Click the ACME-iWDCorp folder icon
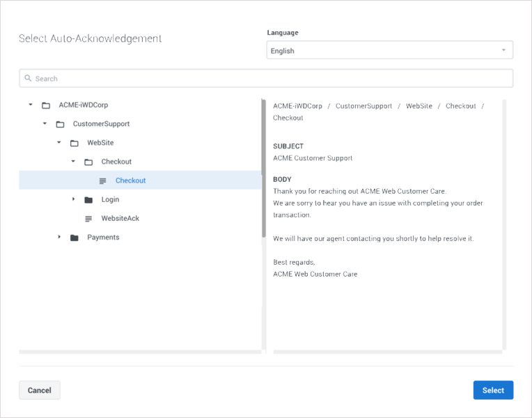This screenshot has width=532, height=418. click(x=46, y=105)
